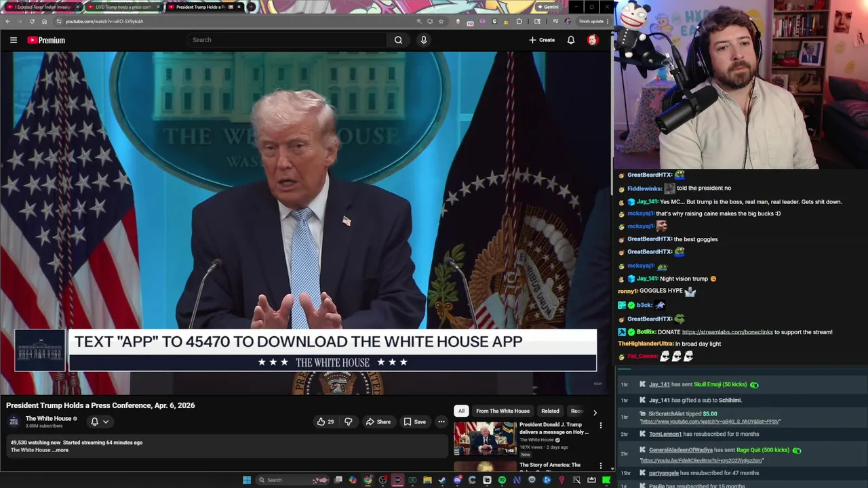Open the video's three-dot more actions

(441, 422)
